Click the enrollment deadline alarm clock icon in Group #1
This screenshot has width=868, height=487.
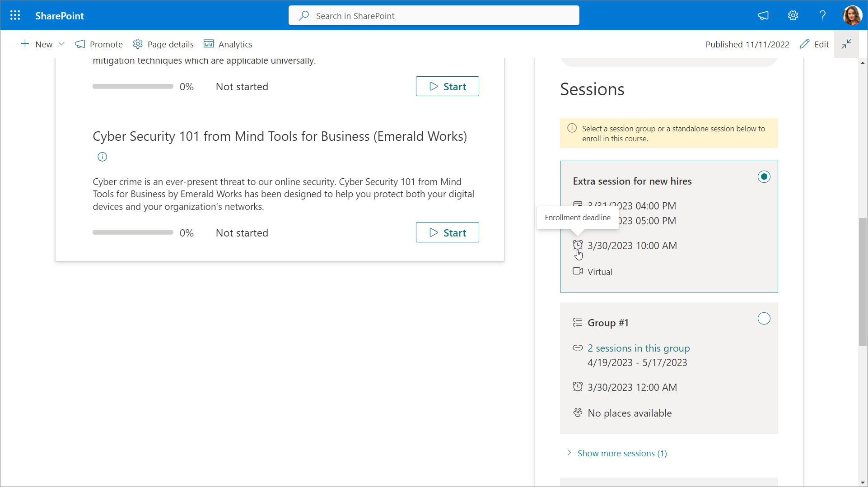pos(578,387)
